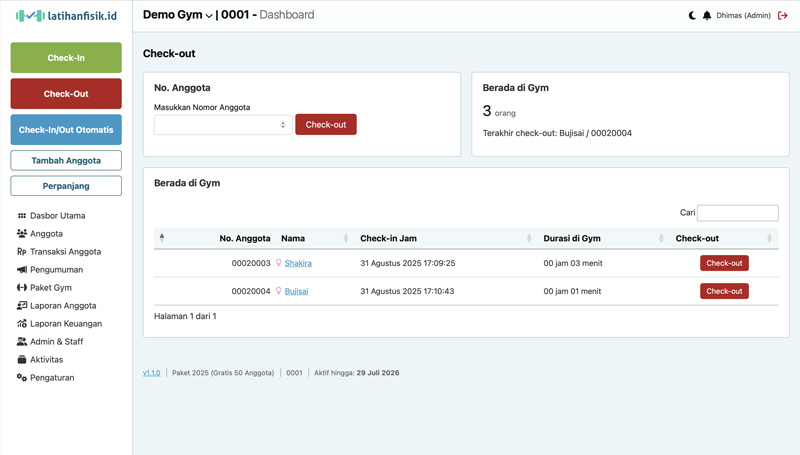Check out member Shakira from table
Viewport: 800px width, 455px height.
pos(724,263)
